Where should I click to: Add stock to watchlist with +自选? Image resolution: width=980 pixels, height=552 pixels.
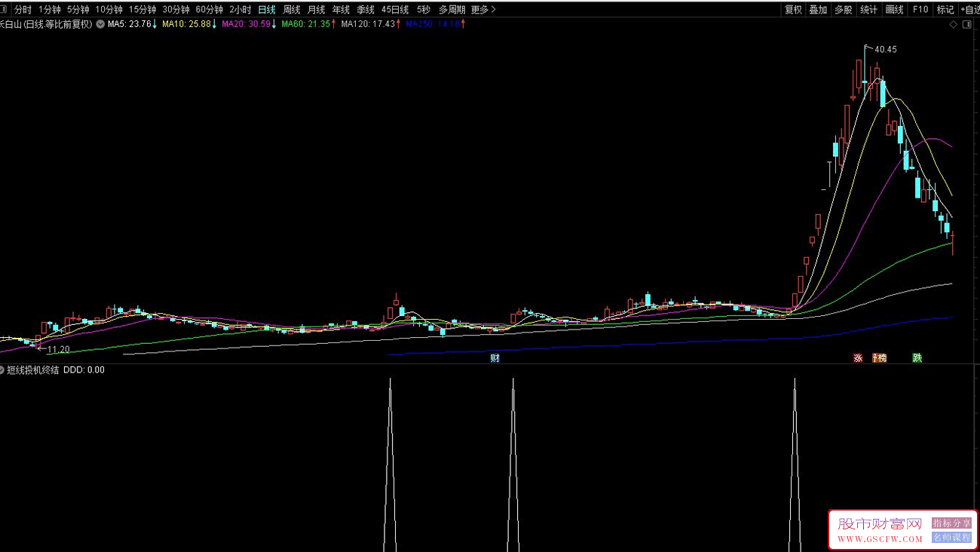[969, 10]
